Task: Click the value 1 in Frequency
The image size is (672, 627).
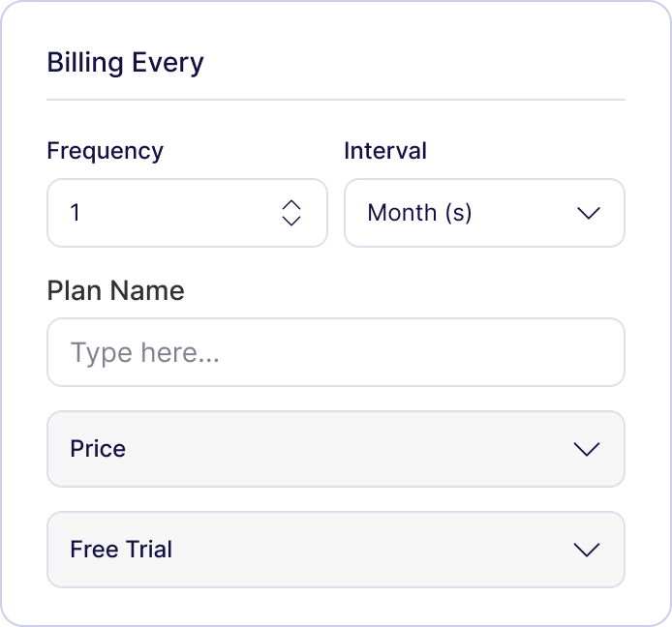Action: pos(76,213)
